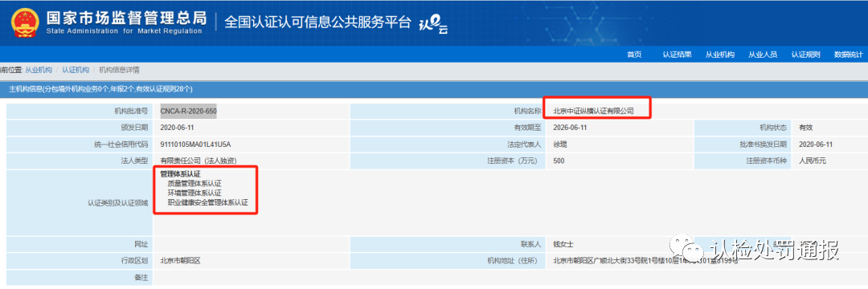The width and height of the screenshot is (868, 289).
Task: Click the currency value 人民币元
Action: click(812, 161)
